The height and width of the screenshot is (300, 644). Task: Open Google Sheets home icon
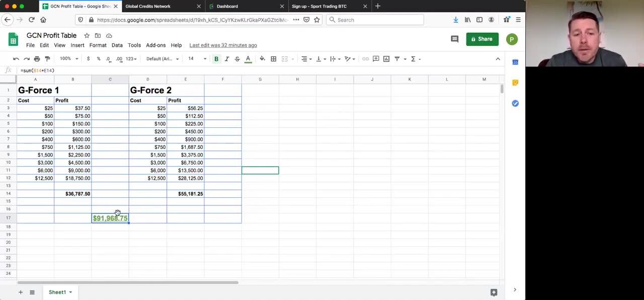tap(14, 40)
